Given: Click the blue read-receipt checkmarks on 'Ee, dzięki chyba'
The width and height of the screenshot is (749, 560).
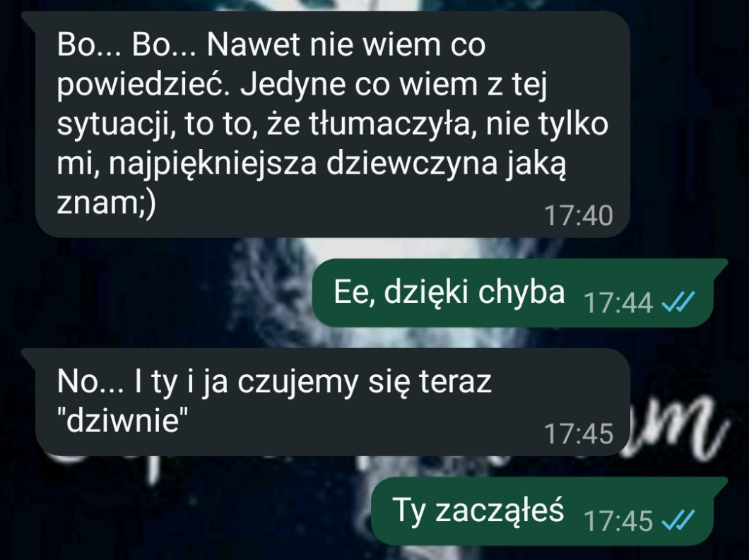Looking at the screenshot, I should 678,302.
